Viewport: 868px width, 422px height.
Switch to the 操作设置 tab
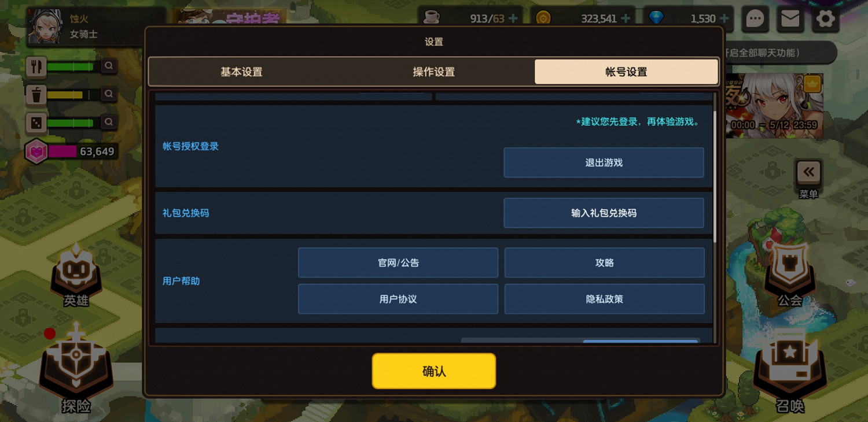433,72
